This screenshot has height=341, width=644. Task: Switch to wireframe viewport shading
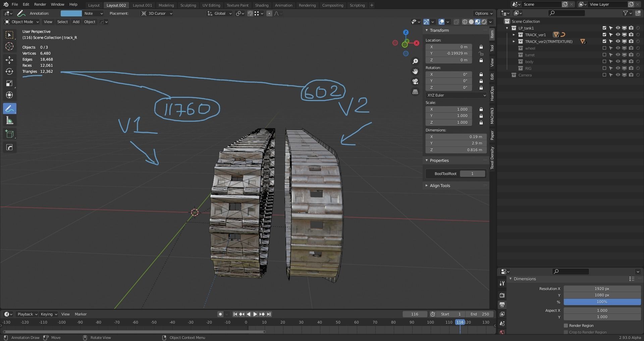coord(465,22)
